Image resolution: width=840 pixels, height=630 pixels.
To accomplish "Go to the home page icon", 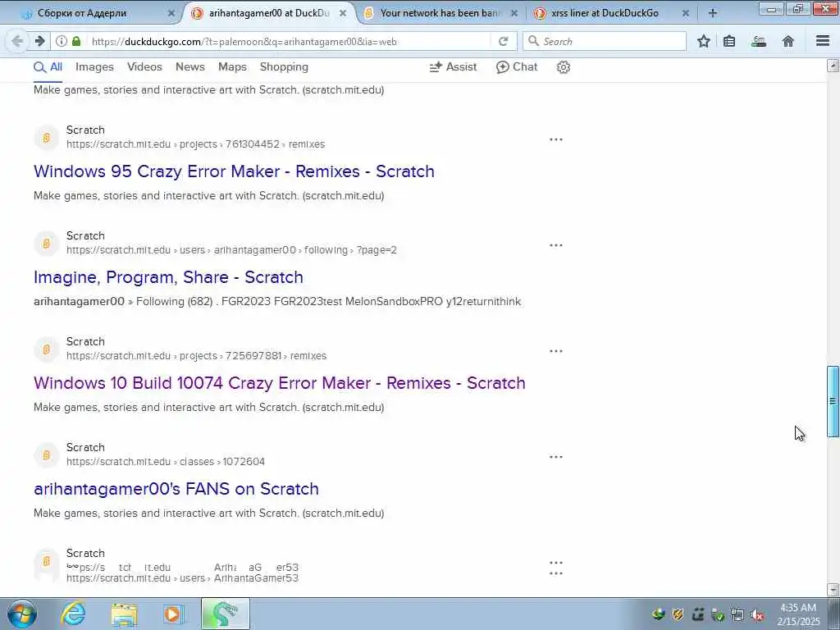I will point(788,41).
